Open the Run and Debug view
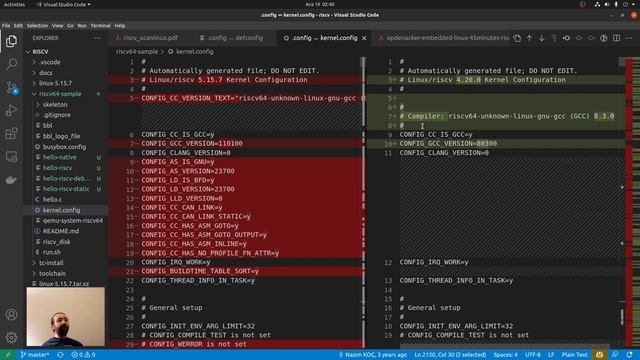The width and height of the screenshot is (640, 360). 11,110
